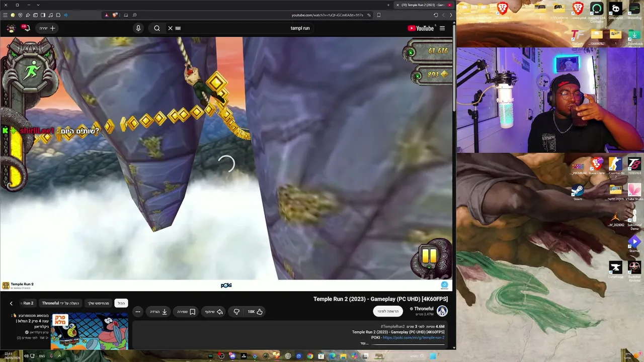644x362 pixels.
Task: Open a new browser tab
Action: pos(388,5)
